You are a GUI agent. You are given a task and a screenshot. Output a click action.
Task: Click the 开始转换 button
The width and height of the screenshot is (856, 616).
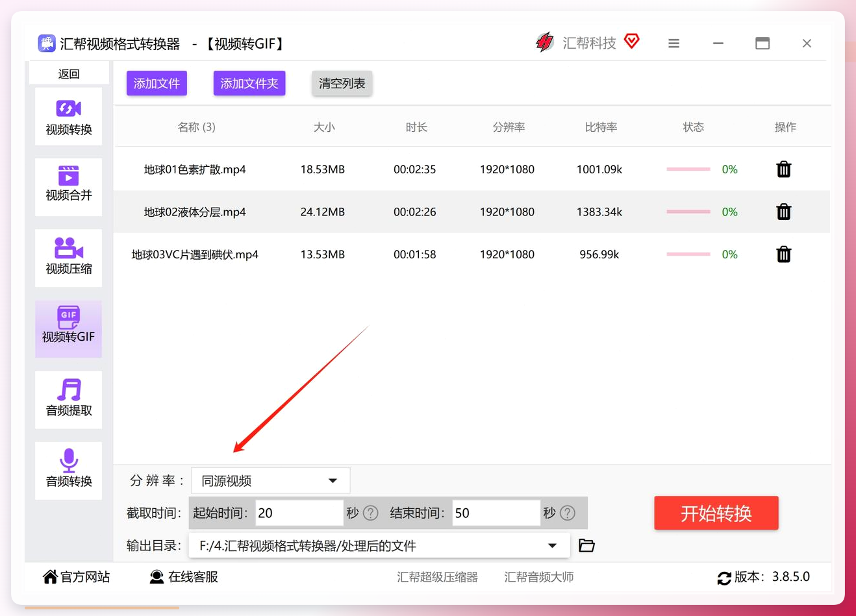(x=716, y=513)
